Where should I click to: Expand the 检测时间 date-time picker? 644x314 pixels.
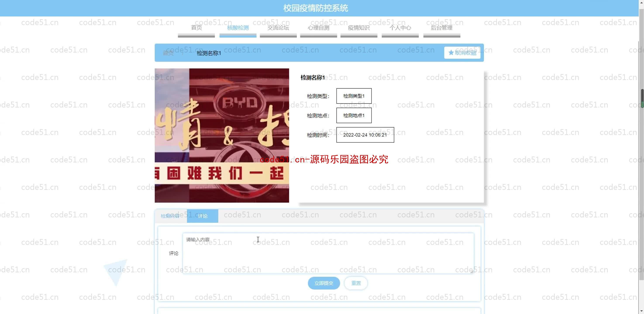[x=364, y=134]
